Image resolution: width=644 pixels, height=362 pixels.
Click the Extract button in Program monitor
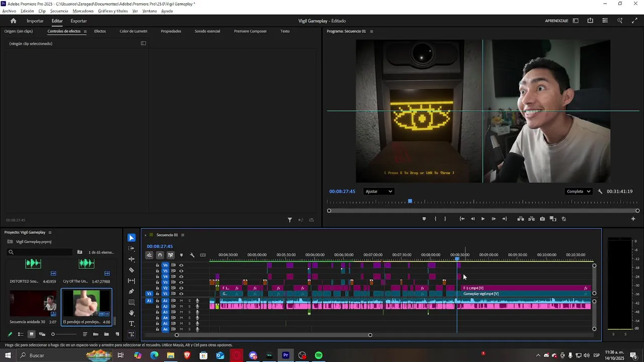pyautogui.click(x=531, y=219)
